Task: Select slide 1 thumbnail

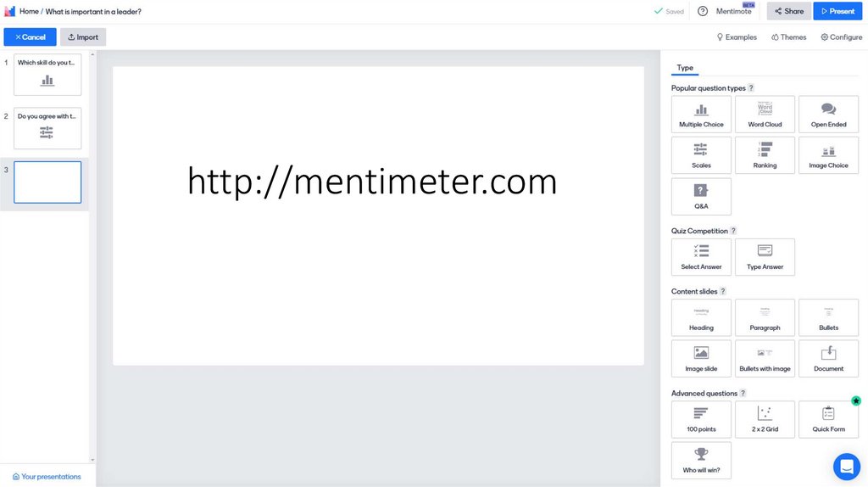Action: (47, 75)
